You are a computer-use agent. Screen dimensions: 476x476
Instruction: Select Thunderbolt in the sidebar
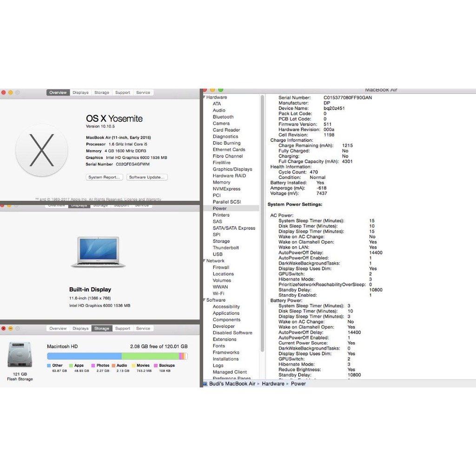click(226, 248)
